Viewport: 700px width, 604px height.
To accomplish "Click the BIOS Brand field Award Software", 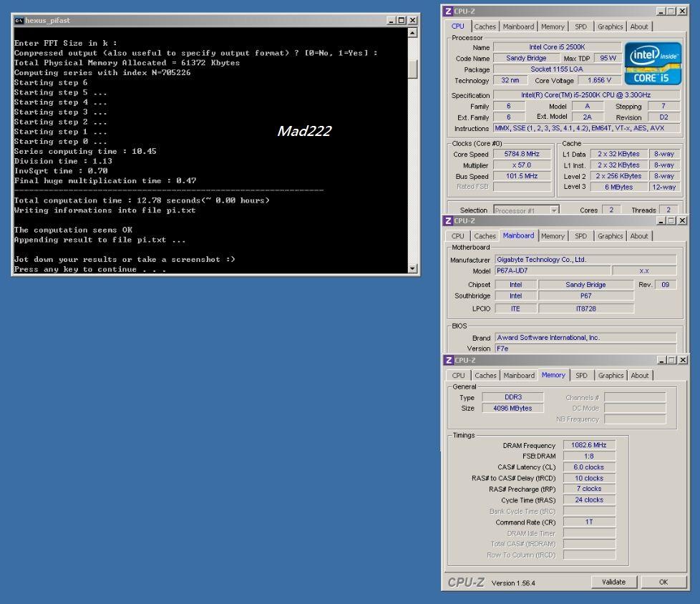I will pyautogui.click(x=585, y=338).
